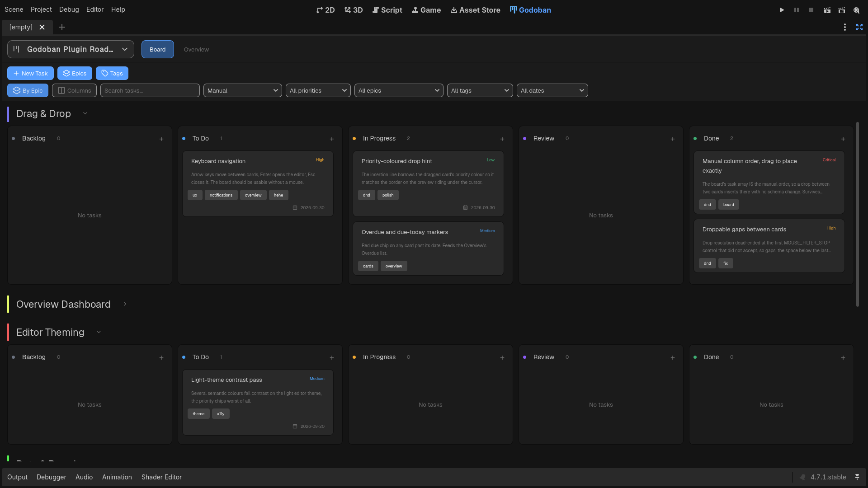Screen dimensions: 868x488
Task: Click the pause running project icon
Action: click(797, 10)
